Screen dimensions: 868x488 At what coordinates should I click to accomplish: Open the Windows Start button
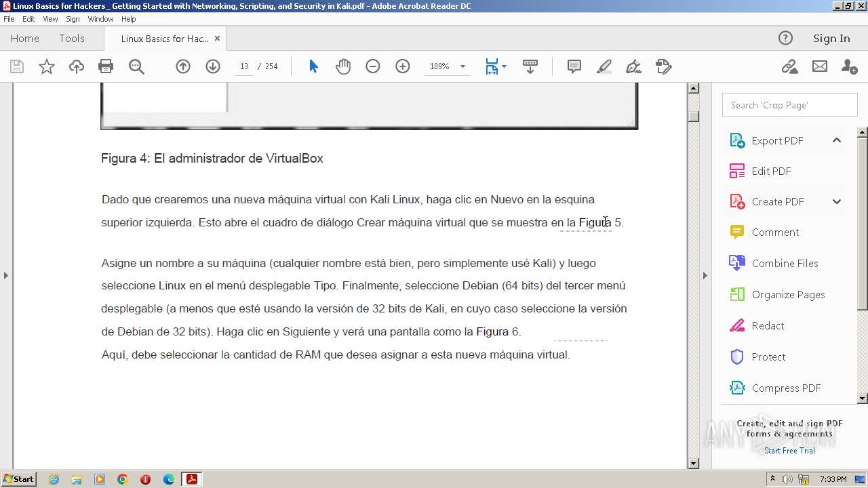[x=18, y=479]
